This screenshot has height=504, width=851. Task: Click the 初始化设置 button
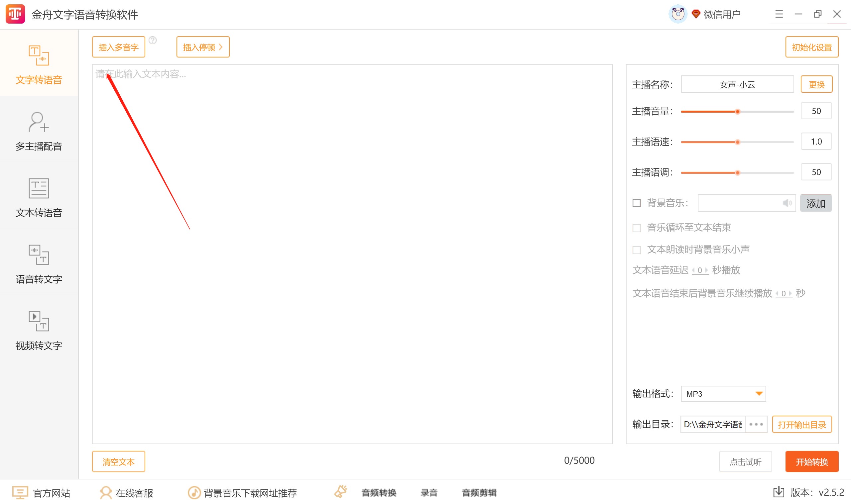coord(811,47)
